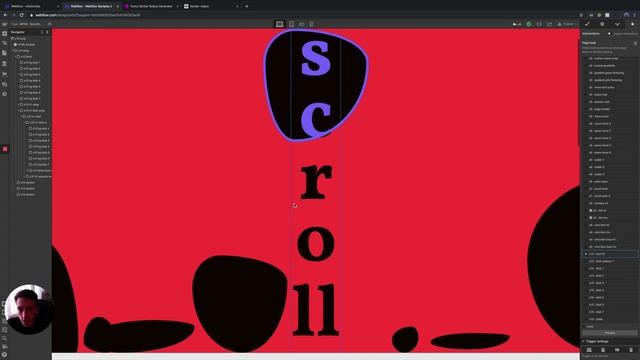Open the Pages panel icon

coord(4,53)
